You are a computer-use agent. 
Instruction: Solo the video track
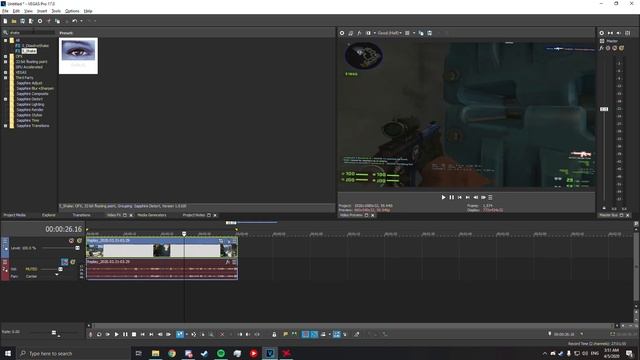(x=79, y=241)
